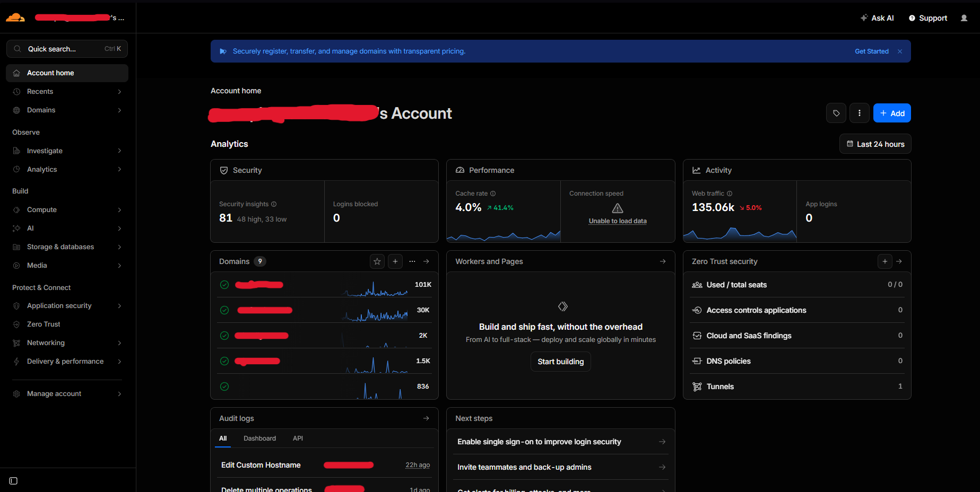Click the Ask AI sparkle button
The height and width of the screenshot is (492, 980).
pyautogui.click(x=877, y=18)
